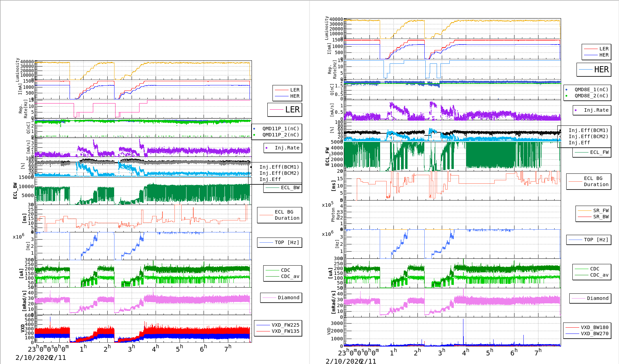Select the SR_FW legend entry
The image size is (619, 364).
pos(593,210)
